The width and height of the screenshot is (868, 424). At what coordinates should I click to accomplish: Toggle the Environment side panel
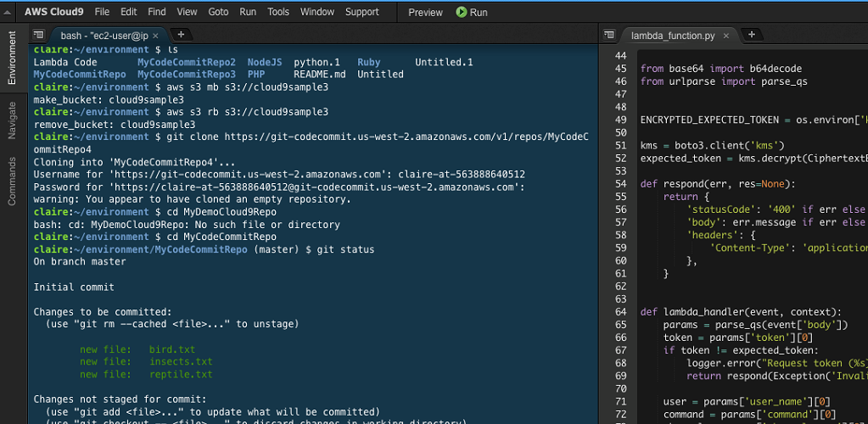coord(12,59)
